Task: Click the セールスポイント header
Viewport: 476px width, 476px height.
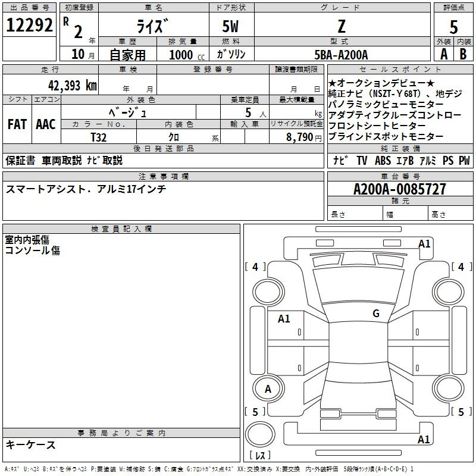Action: pyautogui.click(x=400, y=69)
